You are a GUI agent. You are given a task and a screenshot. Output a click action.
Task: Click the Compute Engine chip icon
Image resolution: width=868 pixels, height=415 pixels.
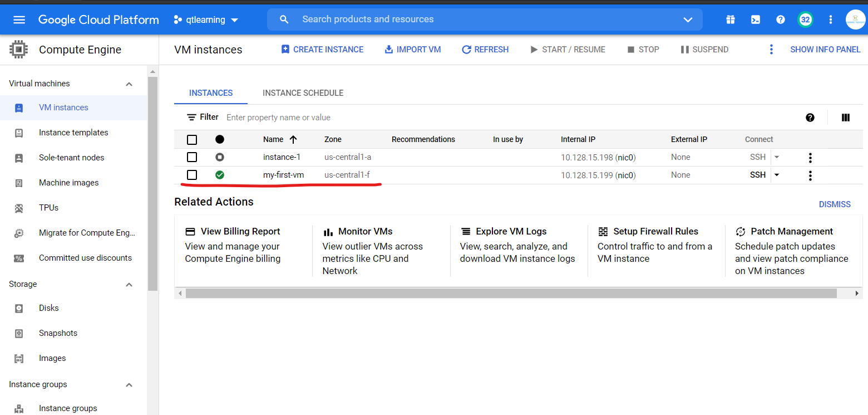point(19,50)
